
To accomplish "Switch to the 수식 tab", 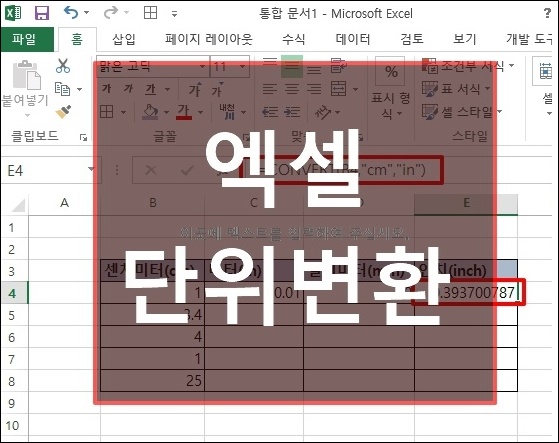I will tap(293, 39).
